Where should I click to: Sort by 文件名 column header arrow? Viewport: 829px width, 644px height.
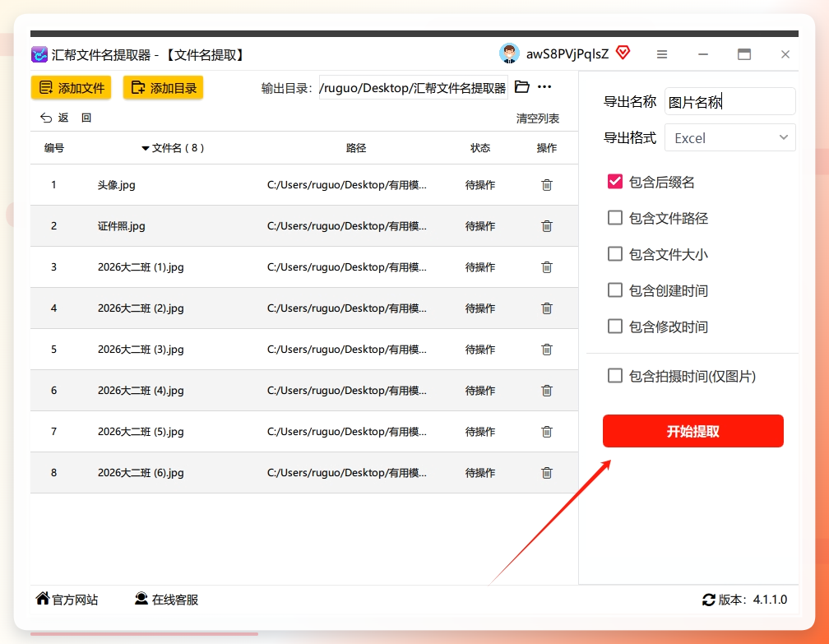tap(146, 149)
